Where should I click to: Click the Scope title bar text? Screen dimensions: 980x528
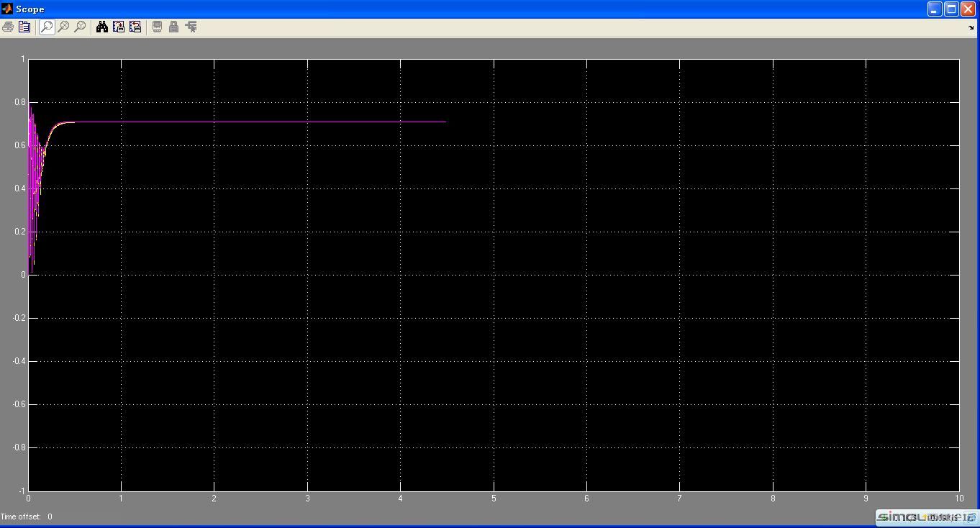[x=30, y=9]
